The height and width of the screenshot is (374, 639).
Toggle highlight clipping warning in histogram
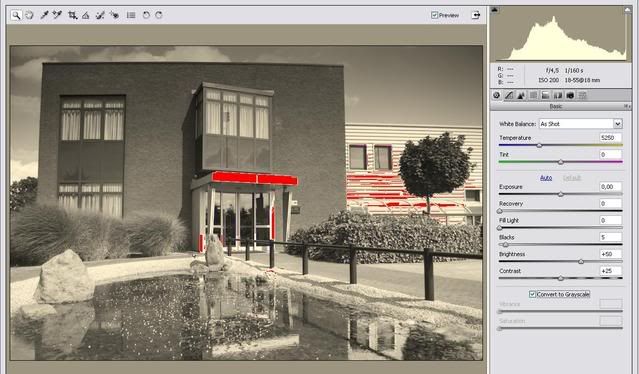(628, 10)
